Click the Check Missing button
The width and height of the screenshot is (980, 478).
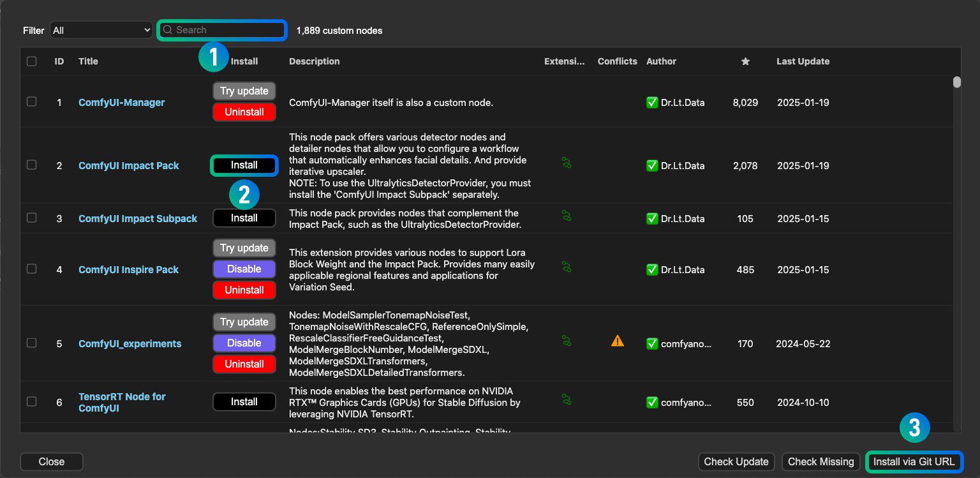[820, 461]
